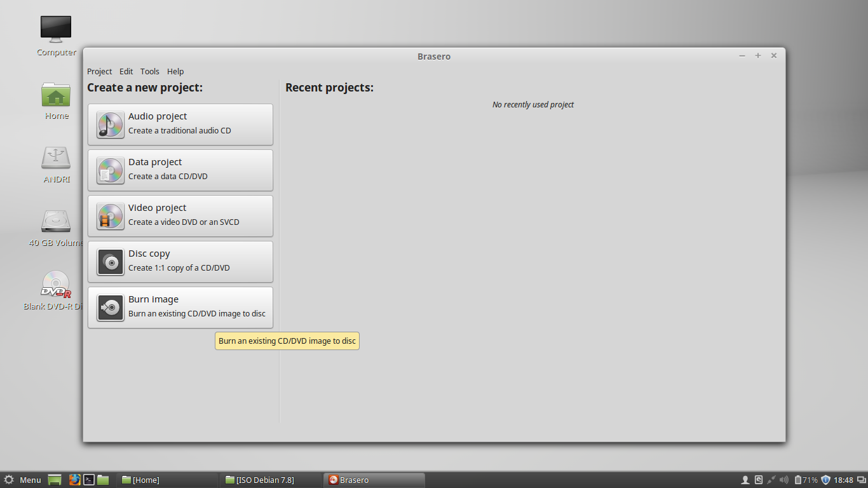The image size is (868, 488).
Task: Open the user applet in system tray
Action: (745, 480)
